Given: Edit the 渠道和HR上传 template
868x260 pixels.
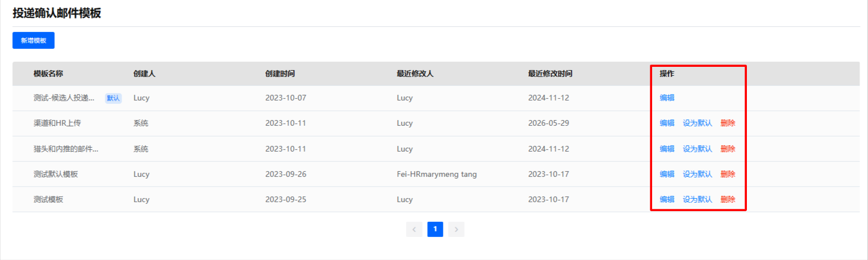Looking at the screenshot, I should (x=667, y=123).
